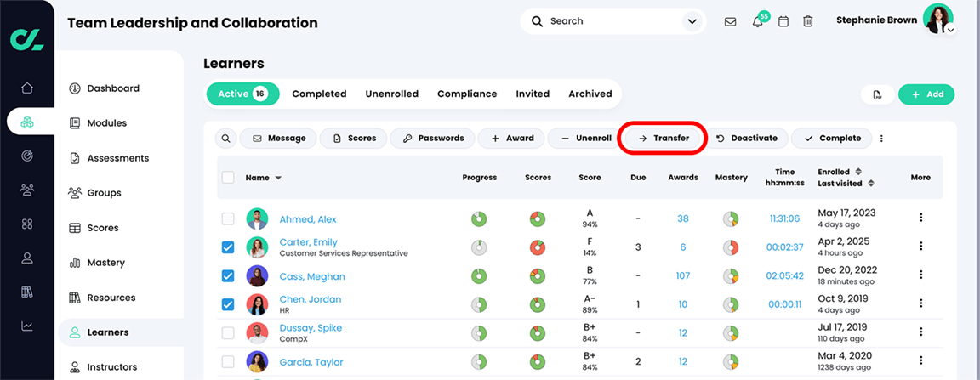Click Carter, Emily's red scores pie chart
This screenshot has height=380, width=980.
(538, 247)
